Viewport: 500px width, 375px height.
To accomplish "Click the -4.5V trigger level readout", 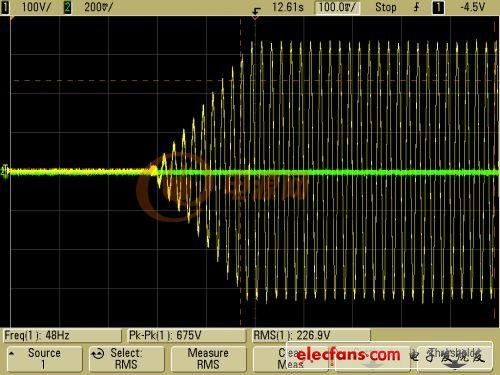I will click(473, 7).
